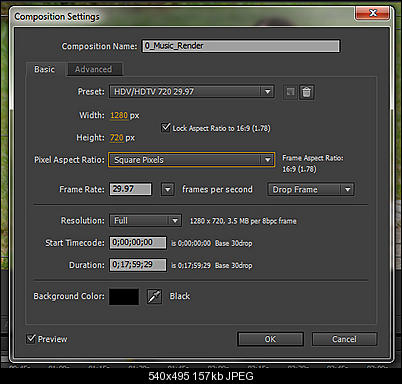Viewport: 402px width, 384px height.
Task: Click the save preset icon
Action: pos(290,92)
